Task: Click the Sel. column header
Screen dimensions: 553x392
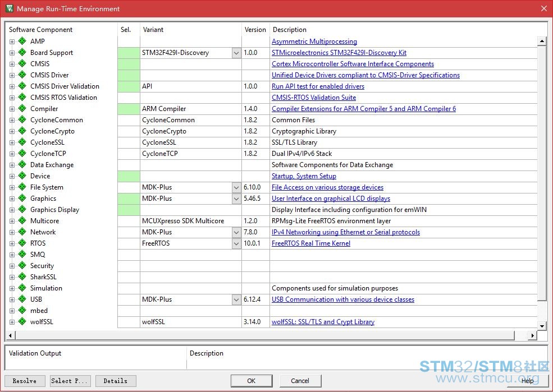Action: pos(126,30)
